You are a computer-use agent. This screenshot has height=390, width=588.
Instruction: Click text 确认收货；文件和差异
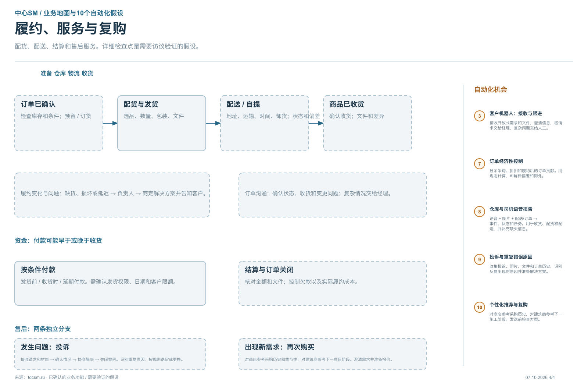pos(356,116)
